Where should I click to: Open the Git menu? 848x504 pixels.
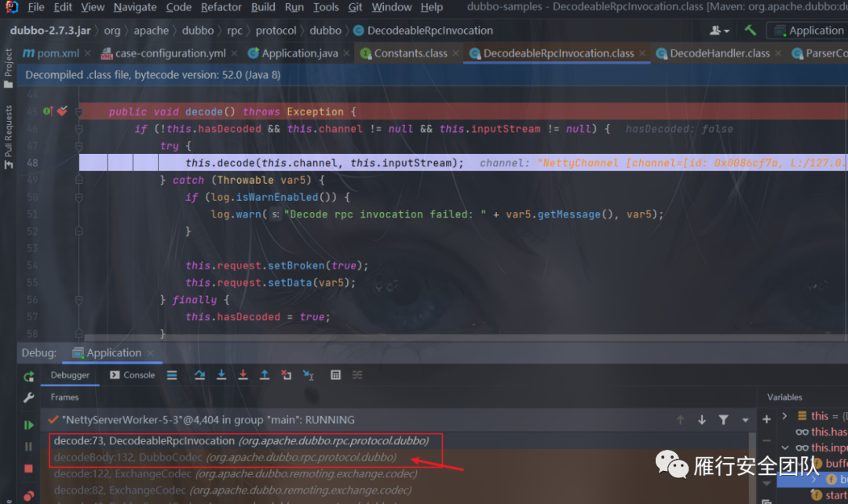click(355, 7)
